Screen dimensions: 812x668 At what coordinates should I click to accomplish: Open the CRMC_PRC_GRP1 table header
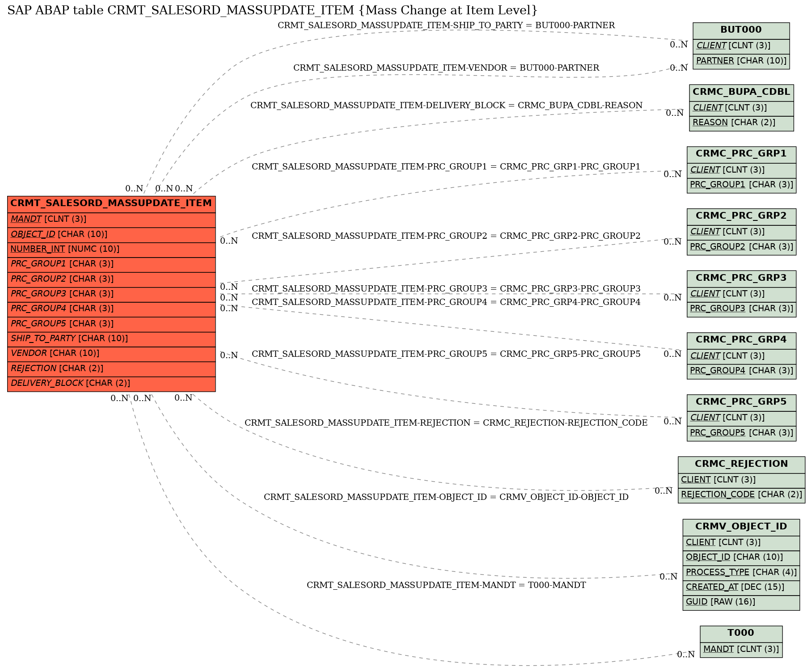tap(741, 154)
